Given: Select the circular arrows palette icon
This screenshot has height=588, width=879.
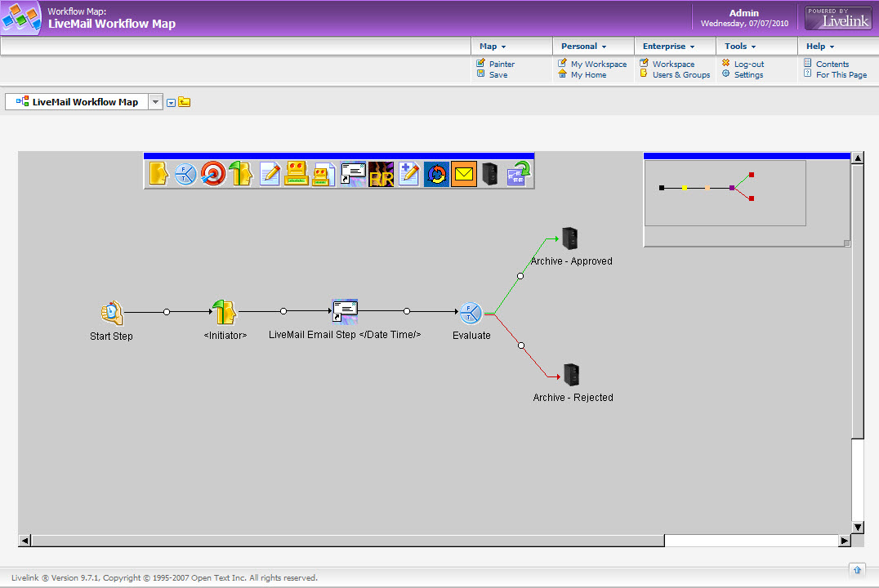Looking at the screenshot, I should click(436, 174).
